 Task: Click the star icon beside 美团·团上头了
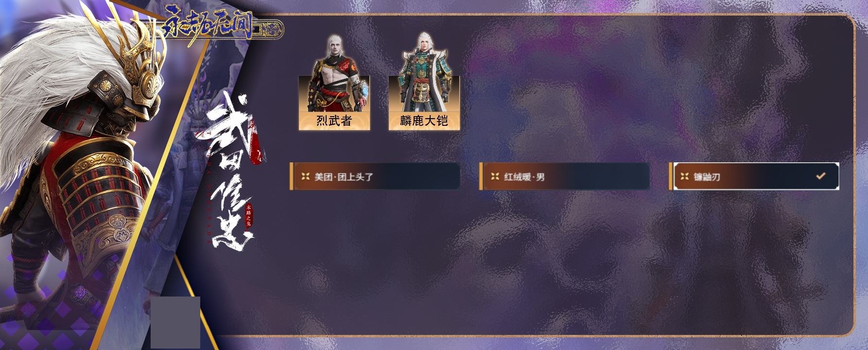(305, 176)
